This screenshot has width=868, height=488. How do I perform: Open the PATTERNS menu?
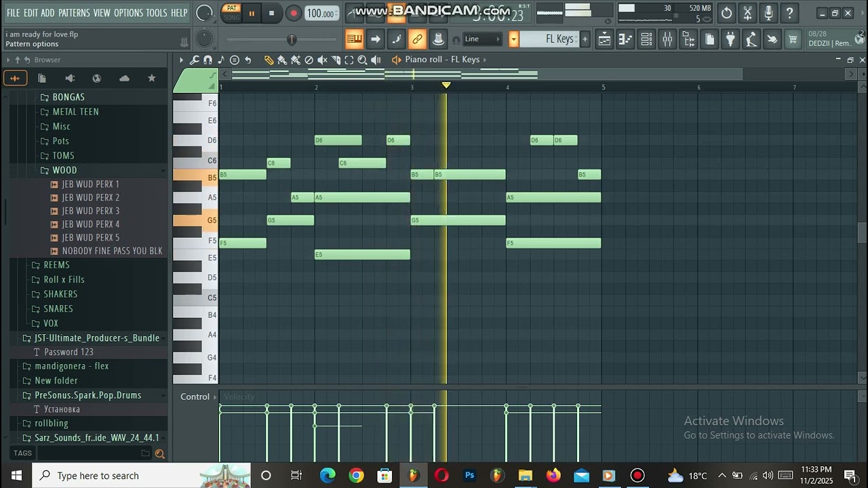click(x=74, y=13)
